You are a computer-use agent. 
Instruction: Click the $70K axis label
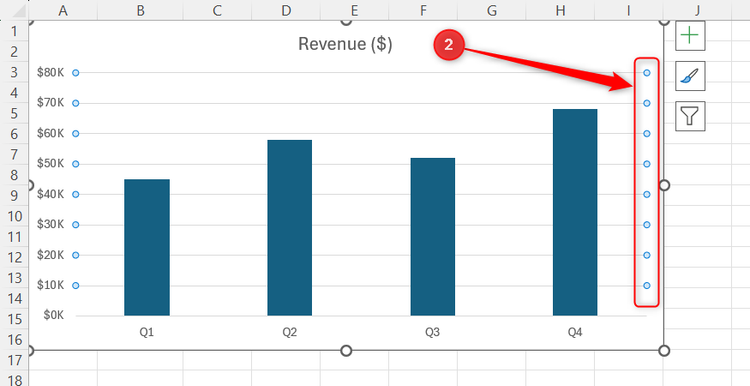point(51,103)
